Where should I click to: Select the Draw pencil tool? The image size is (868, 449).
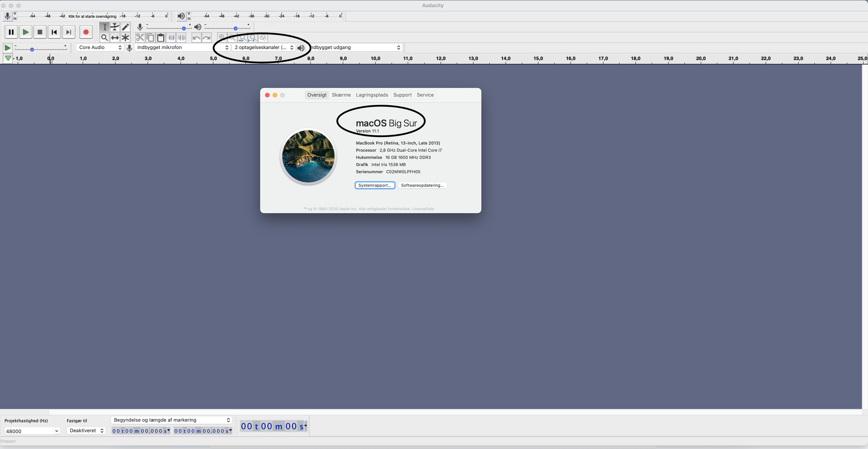[125, 27]
